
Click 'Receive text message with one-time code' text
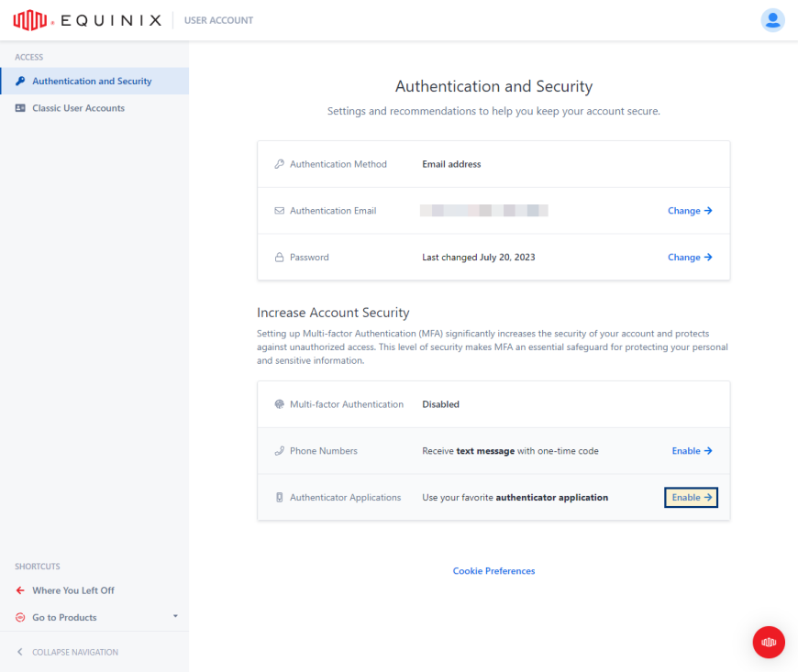click(x=511, y=451)
